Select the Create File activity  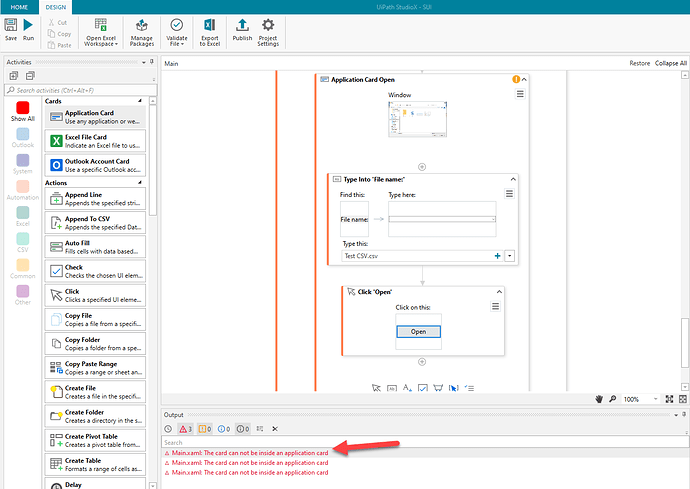tap(95, 392)
